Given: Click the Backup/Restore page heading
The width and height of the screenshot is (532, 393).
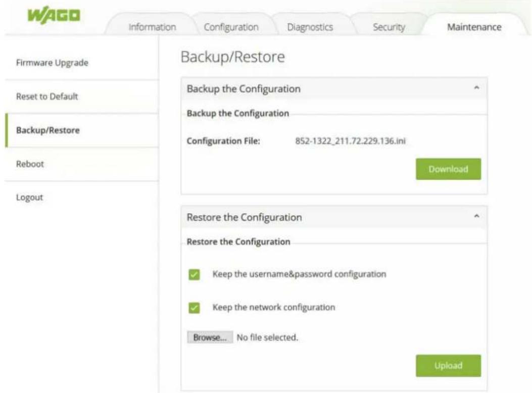Looking at the screenshot, I should tap(233, 57).
